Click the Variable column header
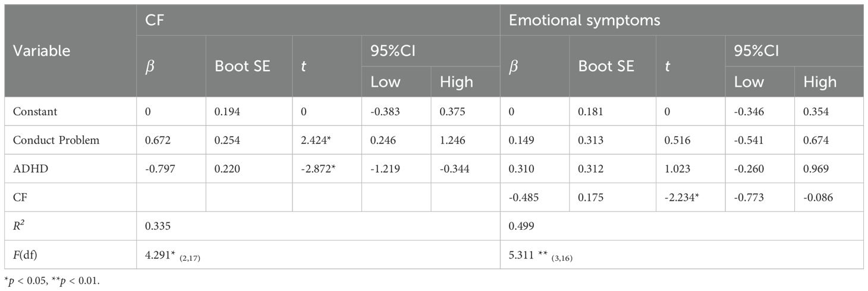The height and width of the screenshot is (291, 868). coord(42,51)
